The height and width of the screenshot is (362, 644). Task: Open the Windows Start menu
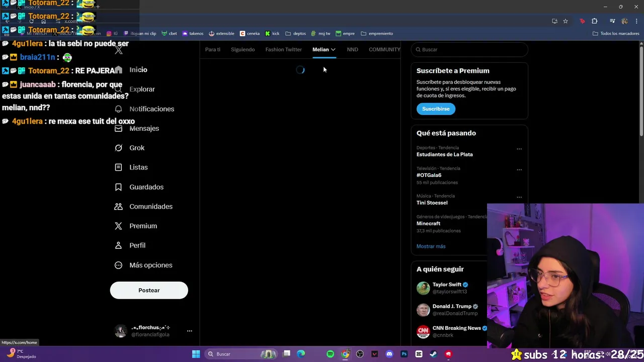[196, 354]
